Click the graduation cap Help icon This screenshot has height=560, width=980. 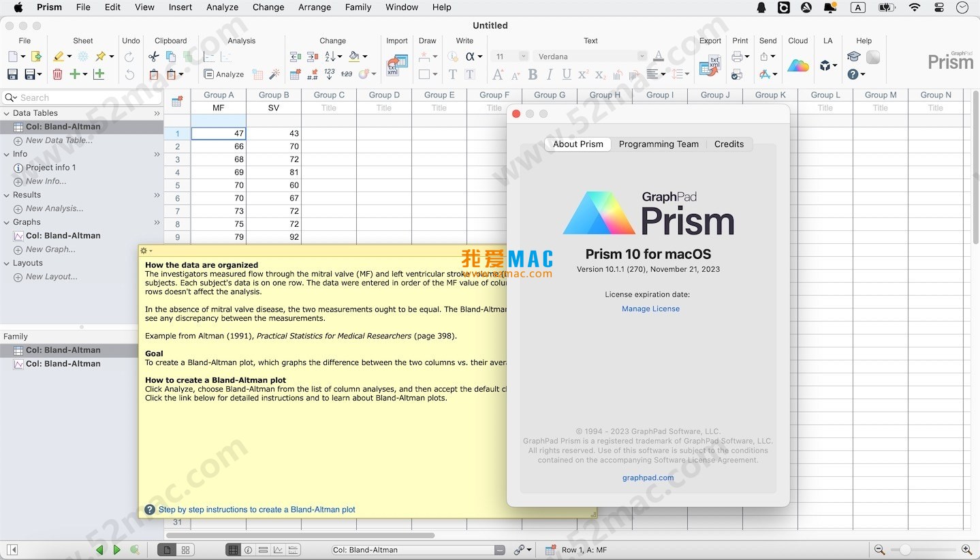click(853, 57)
